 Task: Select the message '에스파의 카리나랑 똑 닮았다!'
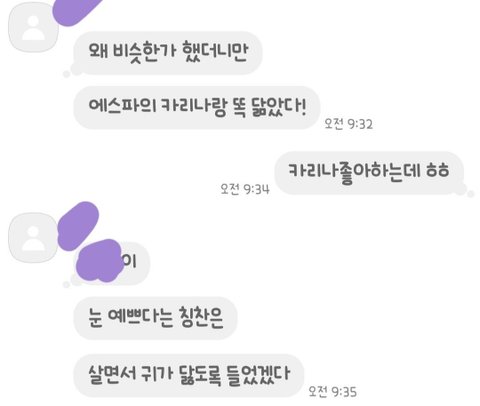point(197,108)
